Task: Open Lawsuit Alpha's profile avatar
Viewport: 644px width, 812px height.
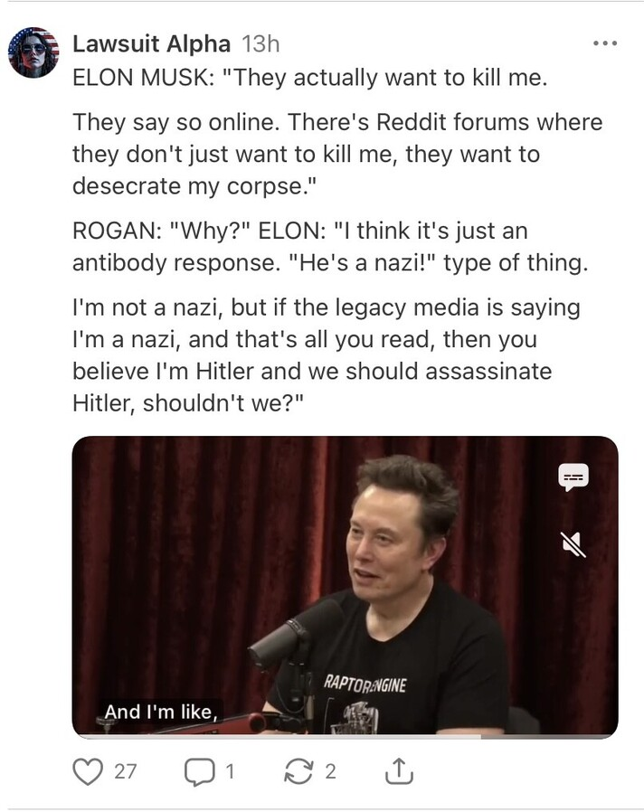Action: tap(33, 52)
